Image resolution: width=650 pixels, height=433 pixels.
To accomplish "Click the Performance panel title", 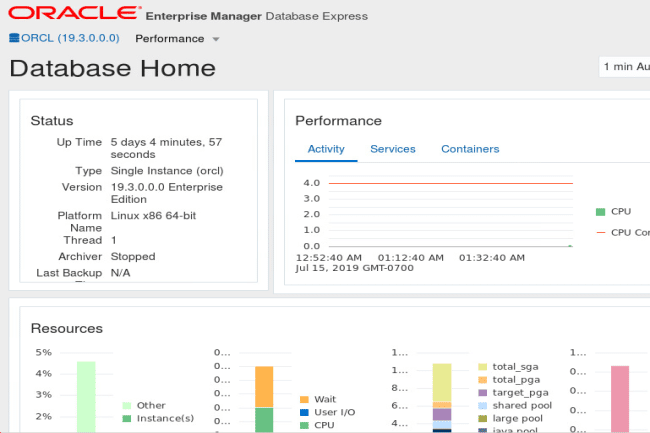I will 338,121.
